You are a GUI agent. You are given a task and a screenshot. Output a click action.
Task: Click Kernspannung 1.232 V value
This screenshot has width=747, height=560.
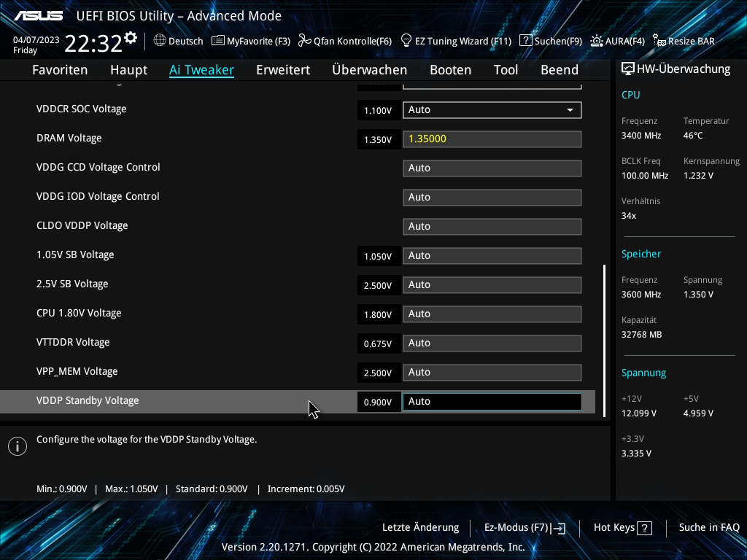pyautogui.click(x=698, y=176)
